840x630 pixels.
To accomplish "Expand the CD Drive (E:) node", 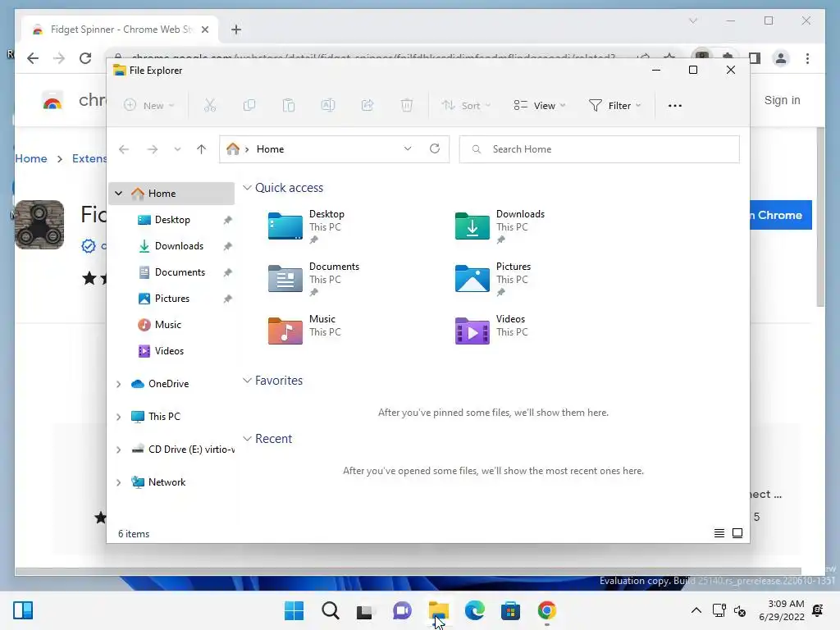I will [119, 450].
